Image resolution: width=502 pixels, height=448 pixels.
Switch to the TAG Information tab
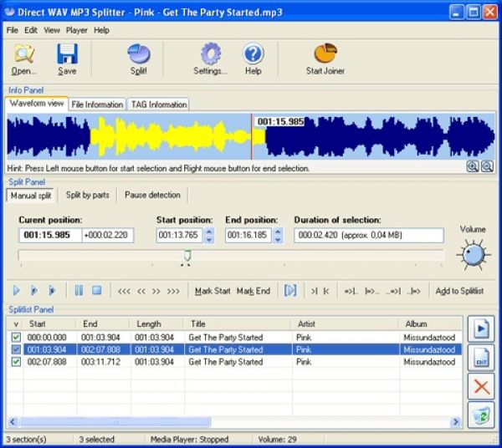point(158,104)
